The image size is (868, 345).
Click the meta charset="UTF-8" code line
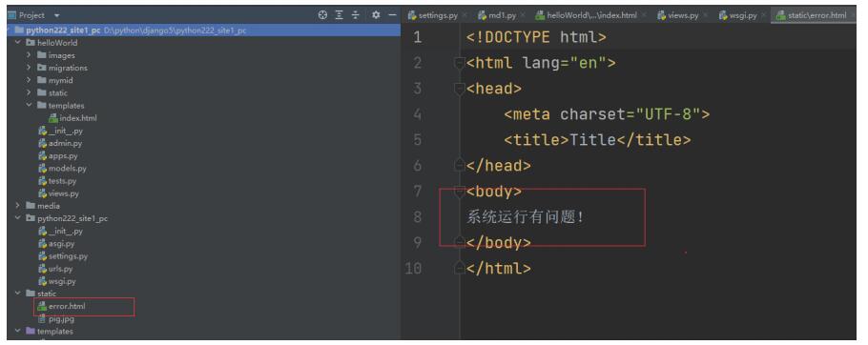click(x=607, y=114)
